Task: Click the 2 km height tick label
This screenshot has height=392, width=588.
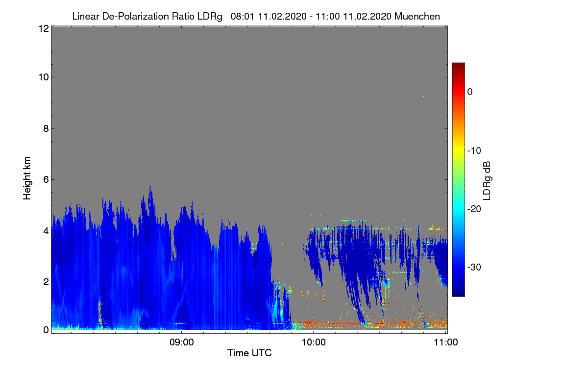Action: click(x=46, y=282)
